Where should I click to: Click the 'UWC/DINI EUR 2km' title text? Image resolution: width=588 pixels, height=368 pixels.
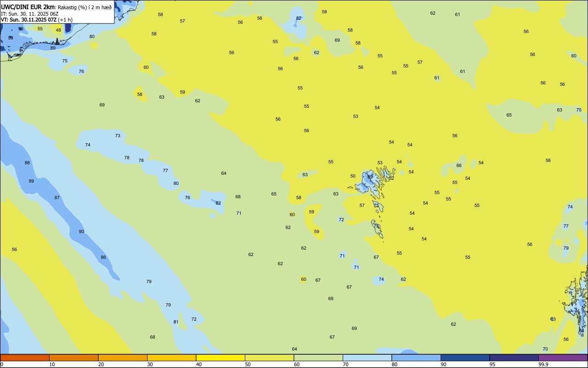click(x=28, y=7)
